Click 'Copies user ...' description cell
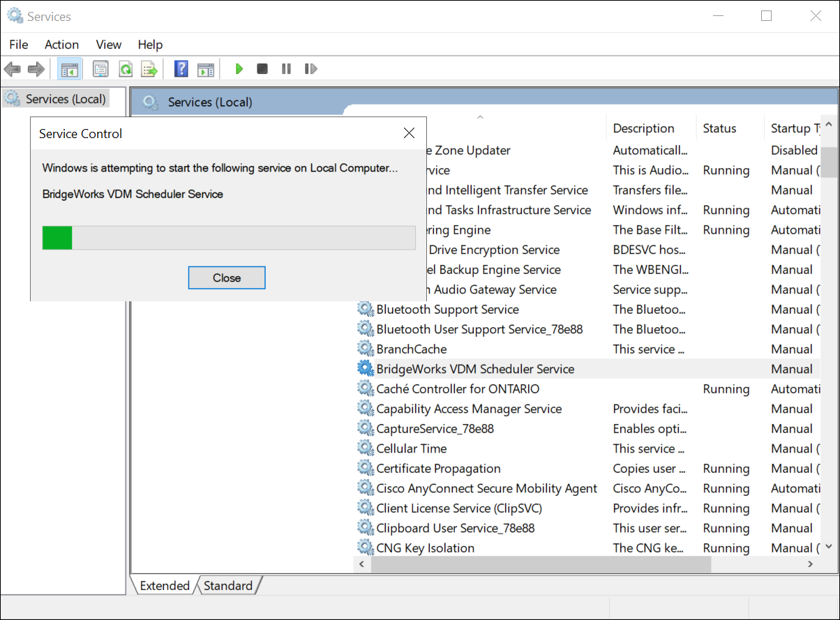Screen dimensions: 840x620 tap(650, 469)
